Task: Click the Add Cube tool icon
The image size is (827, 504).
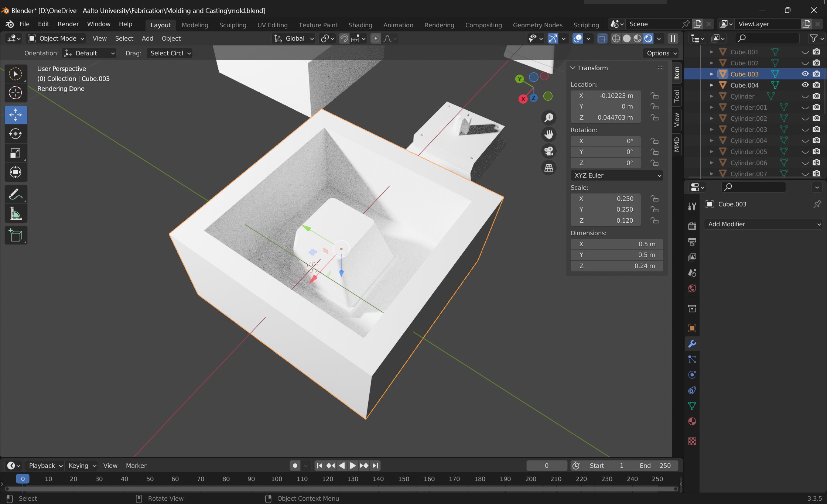Action: click(16, 236)
